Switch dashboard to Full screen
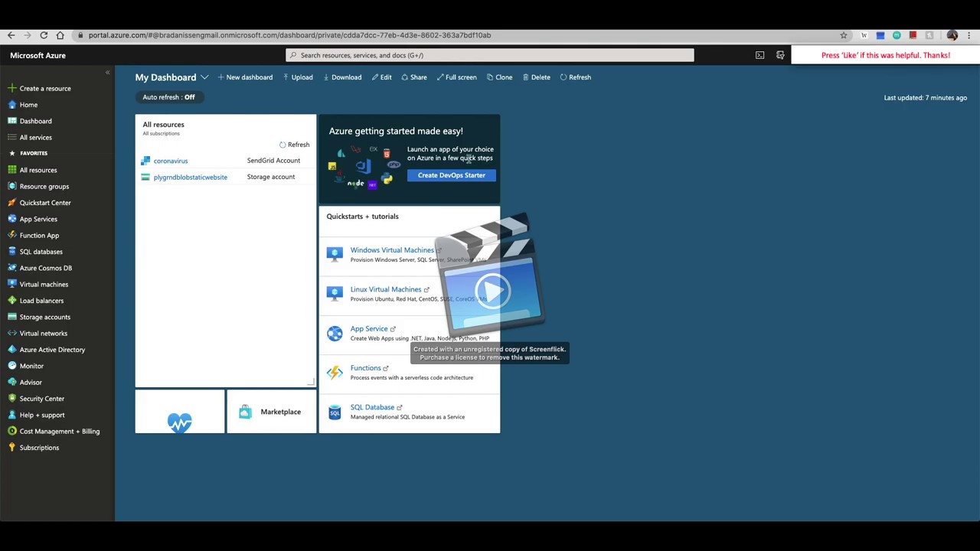 click(x=457, y=77)
